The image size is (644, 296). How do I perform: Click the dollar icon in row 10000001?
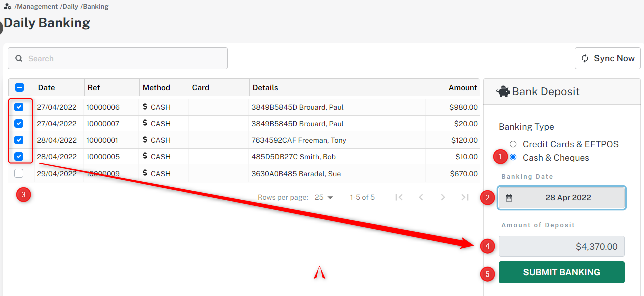(145, 140)
